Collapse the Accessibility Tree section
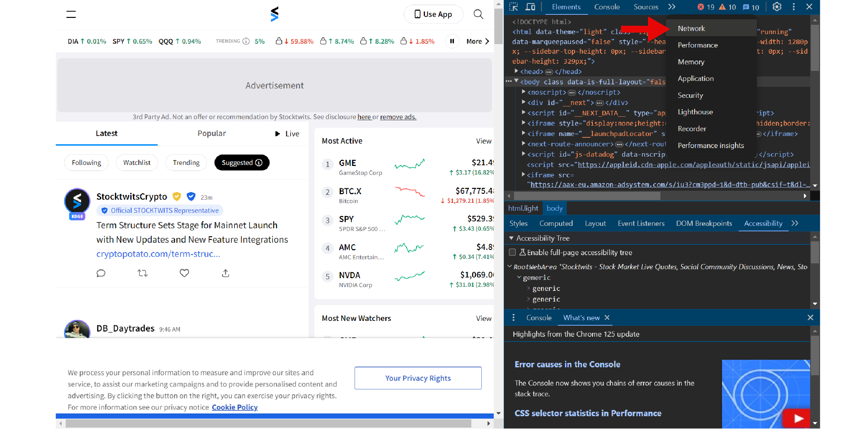Image resolution: width=868 pixels, height=441 pixels. [x=511, y=238]
